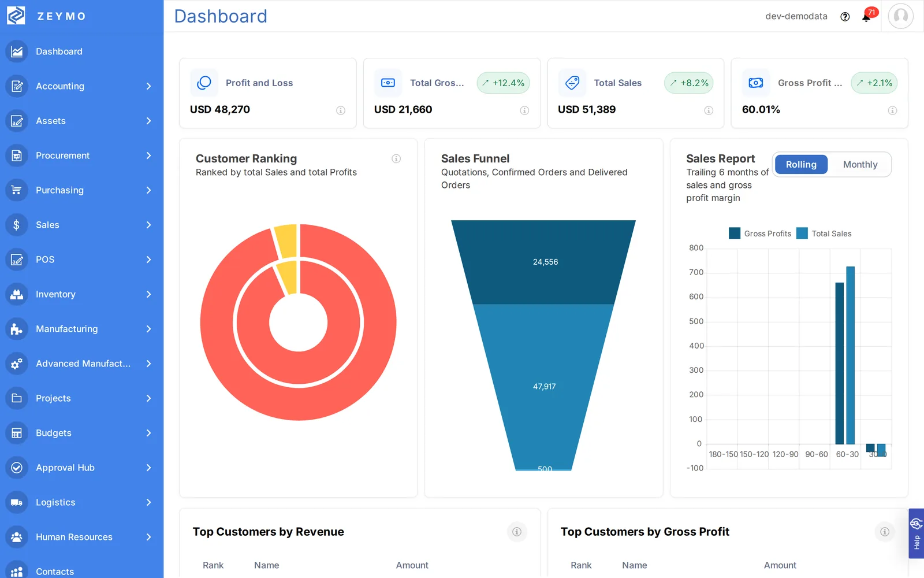Click the Accounting sidebar icon
Image resolution: width=924 pixels, height=578 pixels.
click(17, 86)
